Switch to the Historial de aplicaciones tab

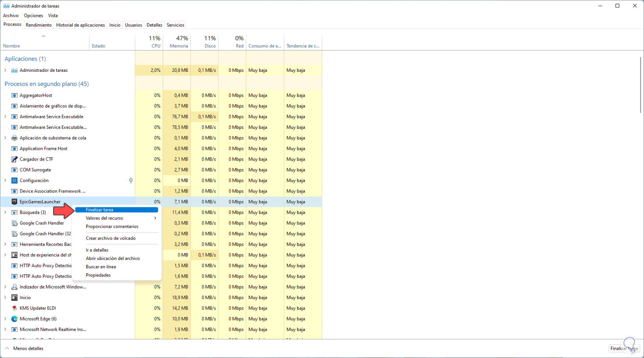click(80, 25)
